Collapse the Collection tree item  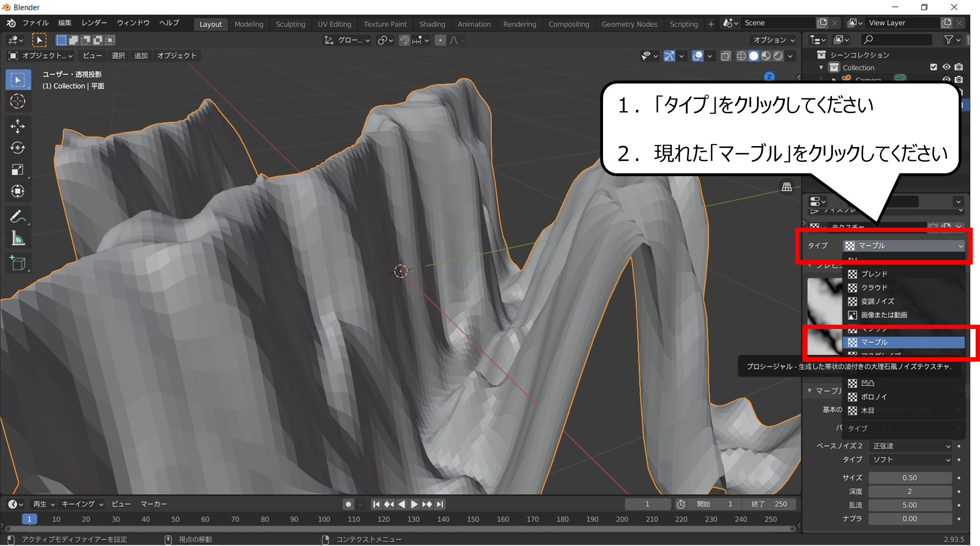click(821, 67)
